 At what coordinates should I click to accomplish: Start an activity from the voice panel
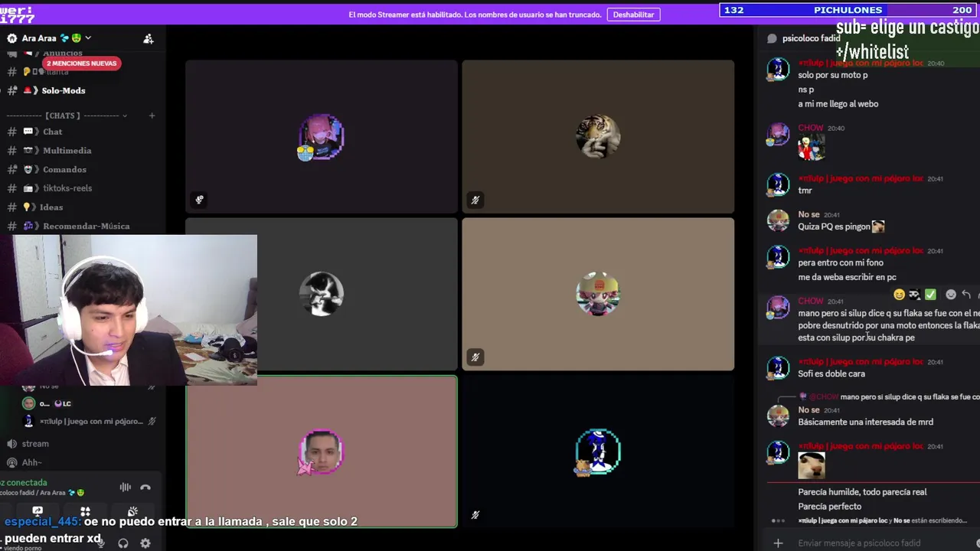tap(85, 511)
